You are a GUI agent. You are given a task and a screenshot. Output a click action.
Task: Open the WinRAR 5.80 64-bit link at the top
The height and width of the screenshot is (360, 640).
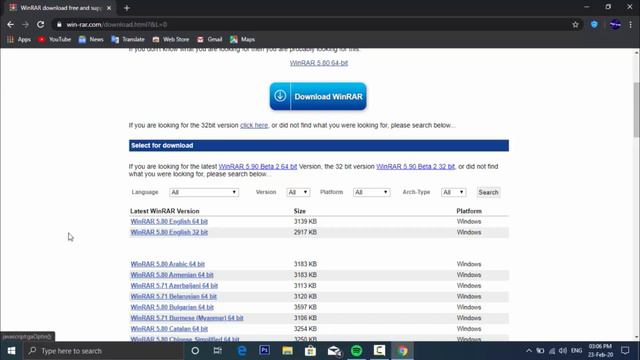[x=319, y=63]
